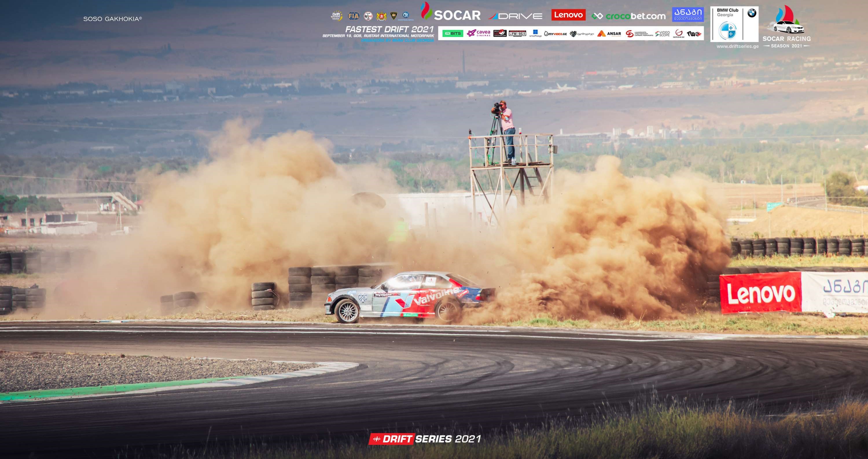Click the trackside red Lenovo banner
The image size is (868, 459).
(760, 293)
